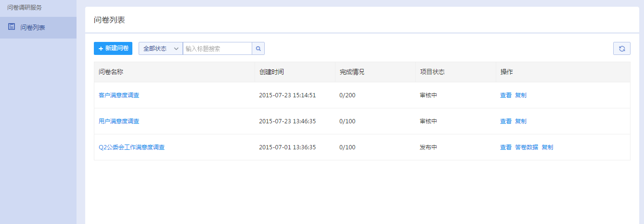Click the refresh icon button

(x=621, y=49)
